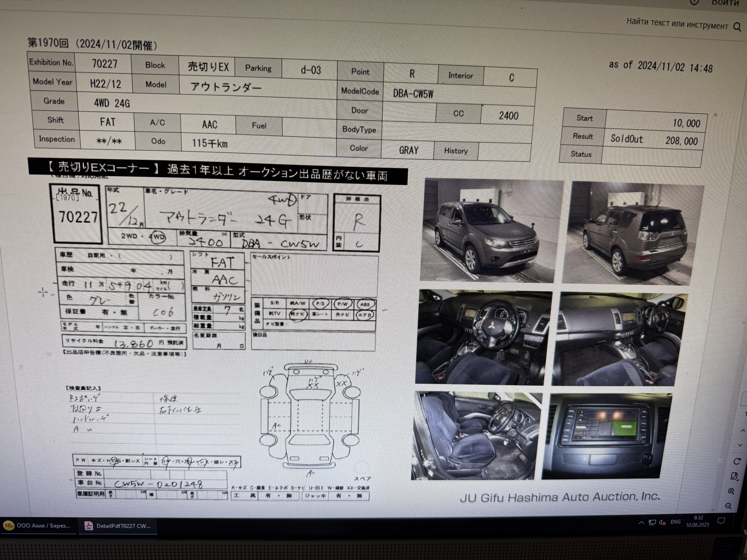The width and height of the screenshot is (747, 560).
Task: Switch the ENG input language indicator
Action: click(x=675, y=522)
